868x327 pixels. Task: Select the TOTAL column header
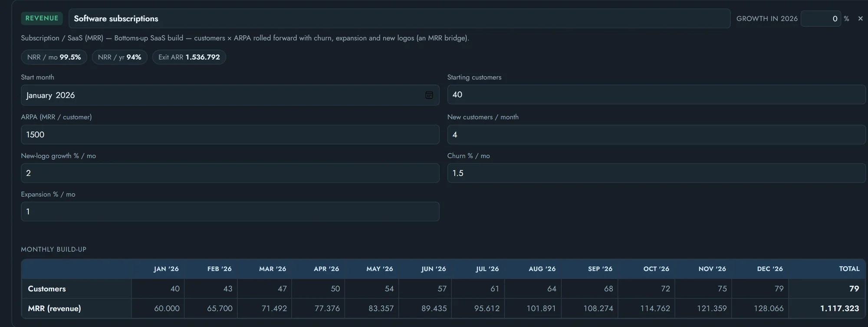(x=849, y=269)
